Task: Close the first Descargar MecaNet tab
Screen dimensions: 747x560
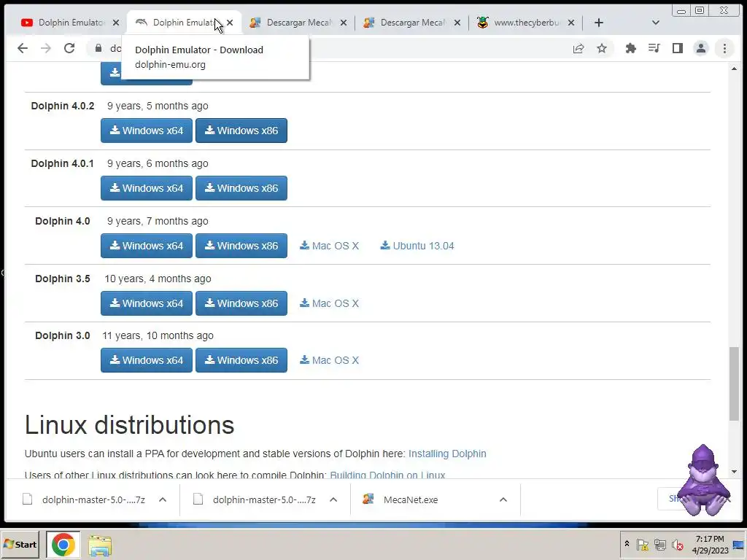Action: tap(344, 23)
